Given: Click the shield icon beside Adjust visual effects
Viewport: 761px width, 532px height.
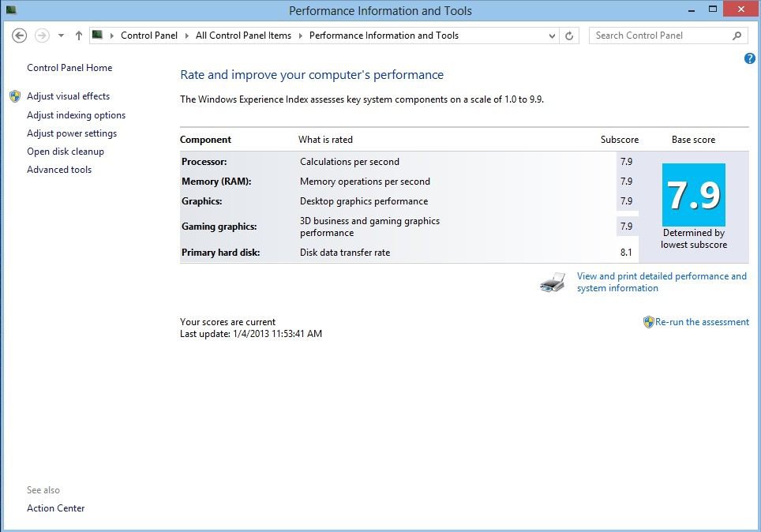Looking at the screenshot, I should 15,96.
